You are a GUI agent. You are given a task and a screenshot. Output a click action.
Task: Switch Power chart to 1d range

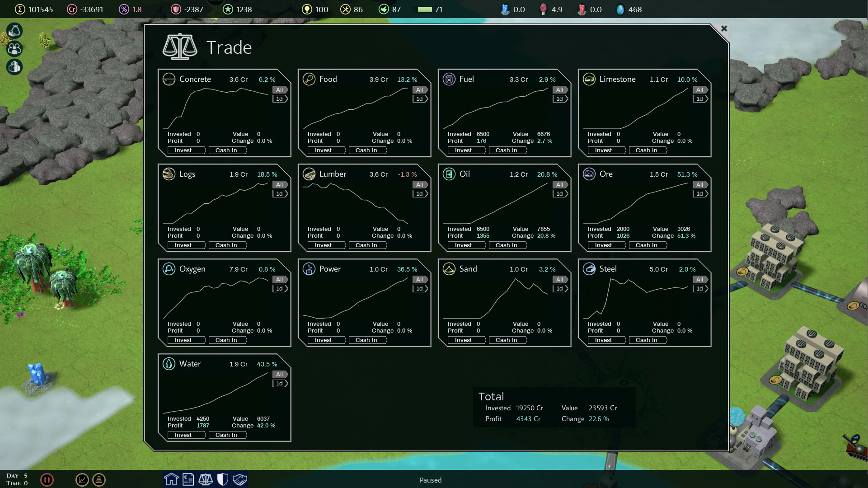(420, 289)
